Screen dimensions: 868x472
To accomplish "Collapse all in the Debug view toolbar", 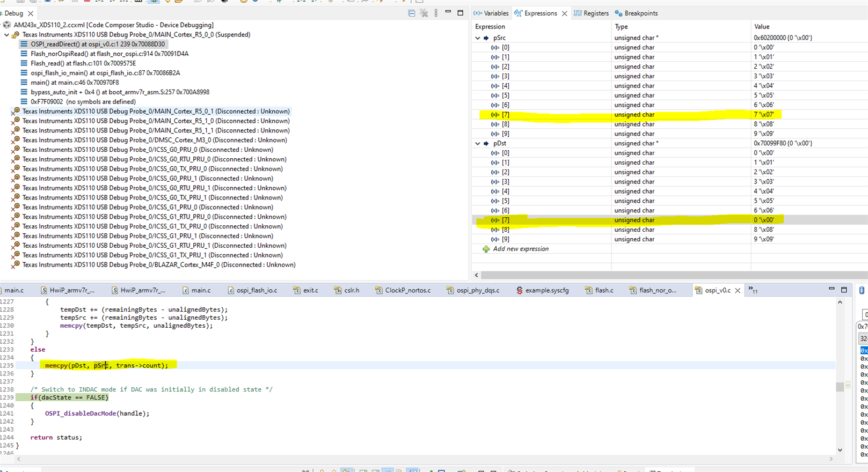I will 412,13.
